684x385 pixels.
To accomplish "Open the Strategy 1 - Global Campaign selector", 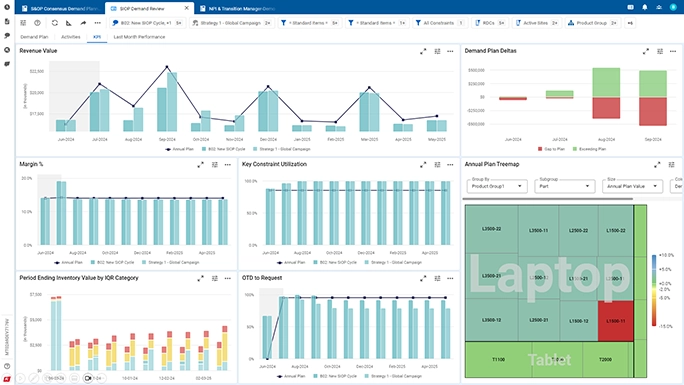I will click(233, 23).
